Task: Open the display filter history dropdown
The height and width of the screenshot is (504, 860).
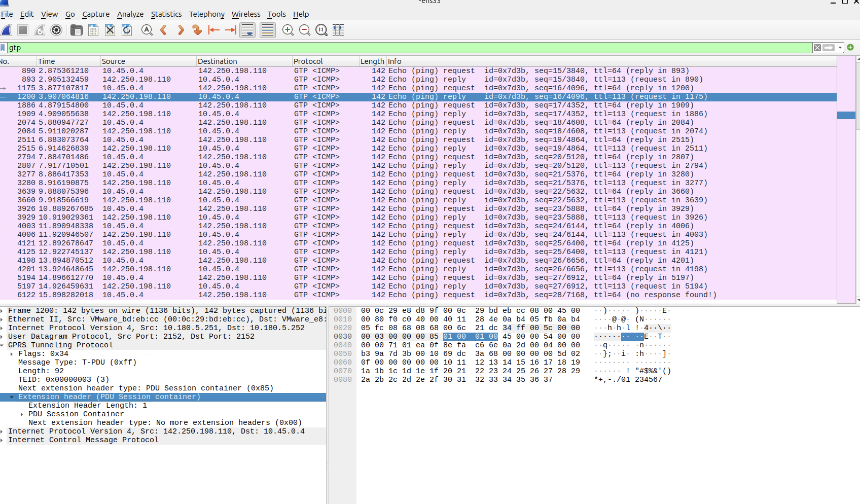Action: click(x=840, y=48)
